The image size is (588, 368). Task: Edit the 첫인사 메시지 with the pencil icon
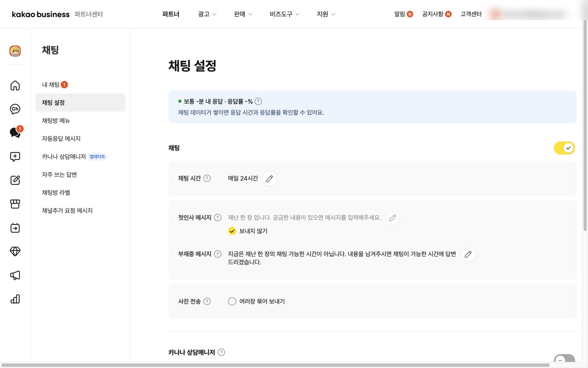(393, 218)
